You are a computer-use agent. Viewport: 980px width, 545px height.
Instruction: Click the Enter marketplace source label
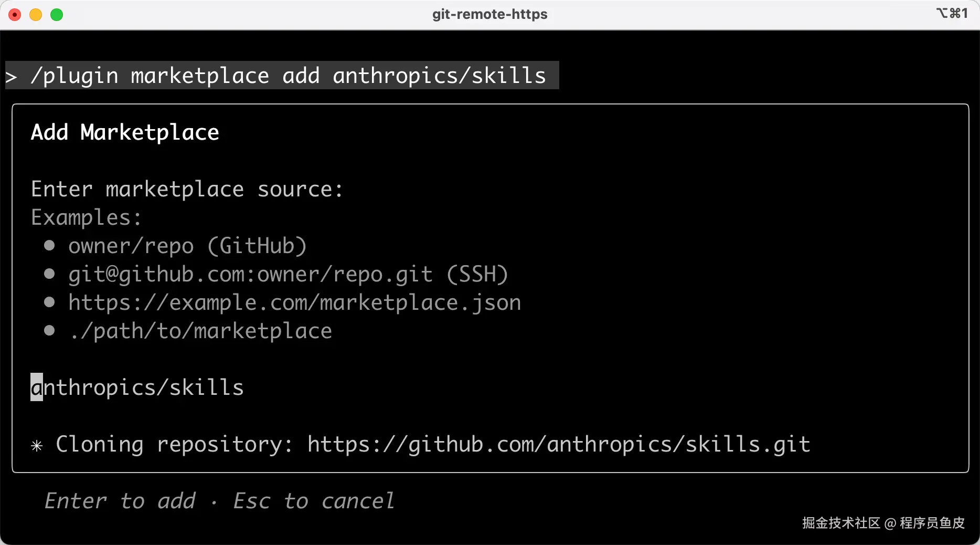tap(187, 189)
